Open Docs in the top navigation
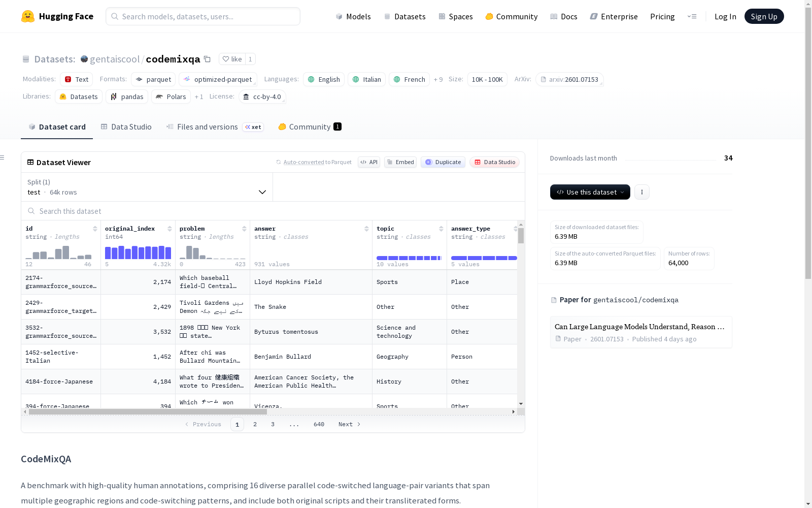The image size is (812, 508). point(564,16)
